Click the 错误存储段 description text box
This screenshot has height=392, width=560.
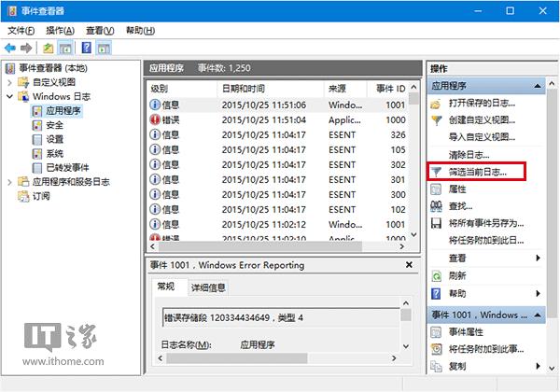281,317
